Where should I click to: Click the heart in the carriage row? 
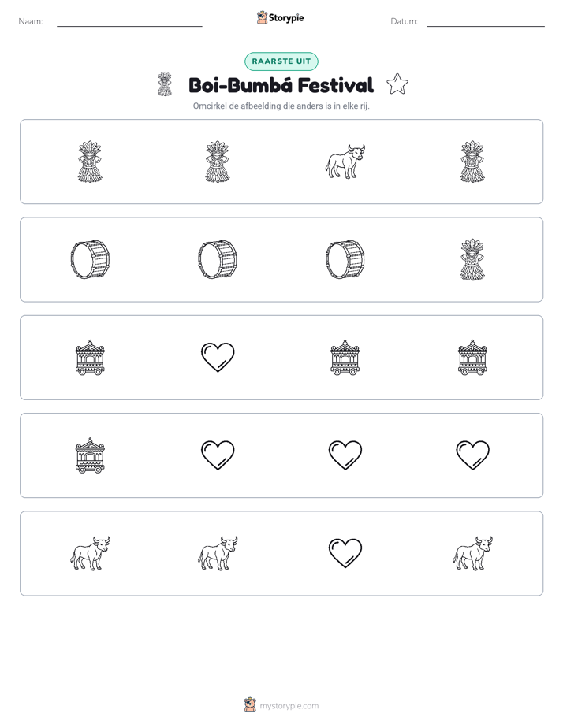218,357
